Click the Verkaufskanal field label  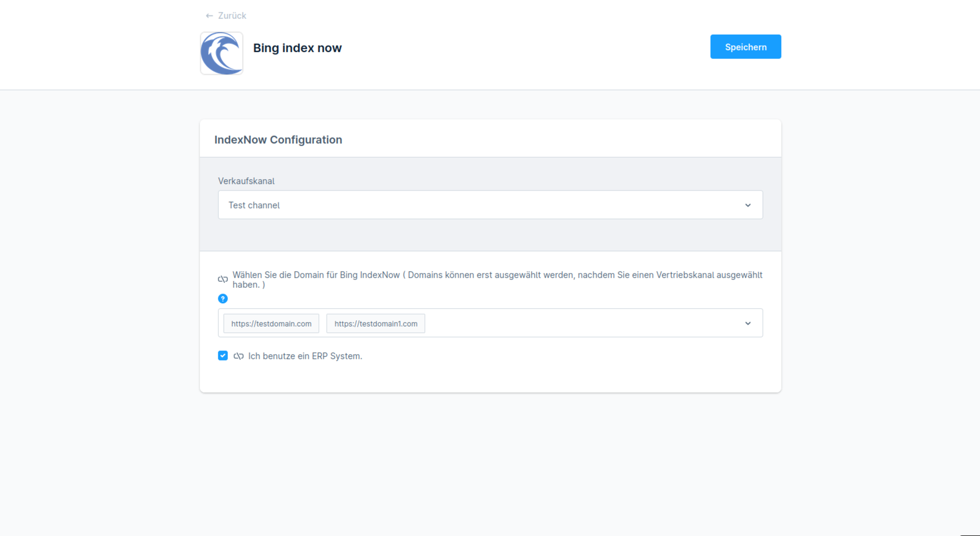point(246,181)
